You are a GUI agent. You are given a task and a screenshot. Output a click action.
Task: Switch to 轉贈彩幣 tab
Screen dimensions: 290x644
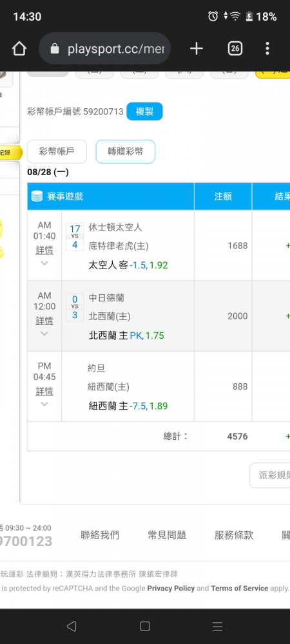coord(125,151)
